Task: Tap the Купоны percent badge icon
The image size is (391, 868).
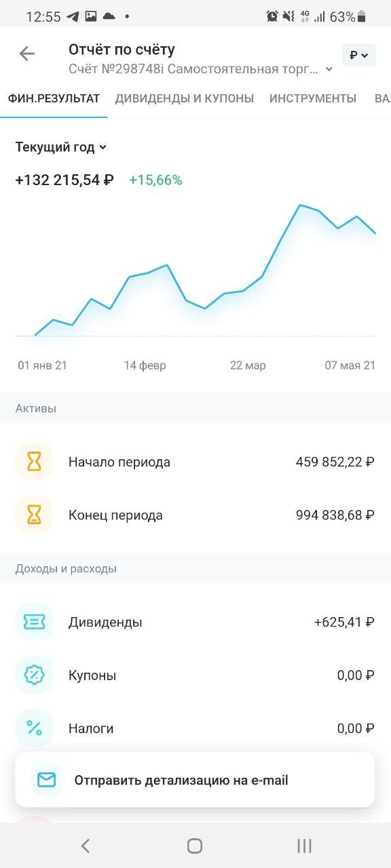Action: (34, 675)
